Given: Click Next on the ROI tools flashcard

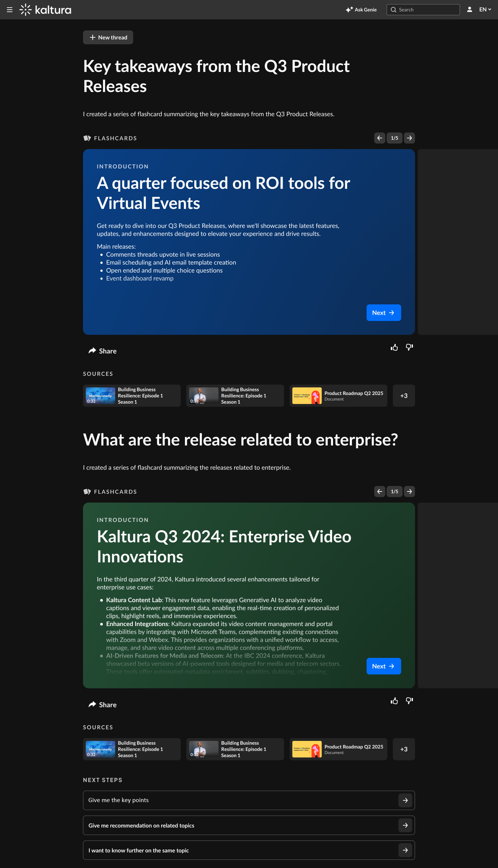Looking at the screenshot, I should pos(384,313).
